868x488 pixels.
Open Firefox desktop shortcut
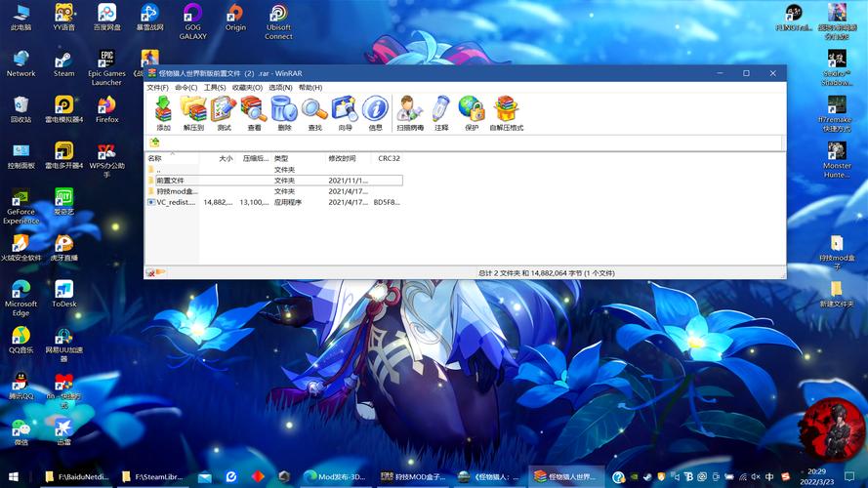106,109
